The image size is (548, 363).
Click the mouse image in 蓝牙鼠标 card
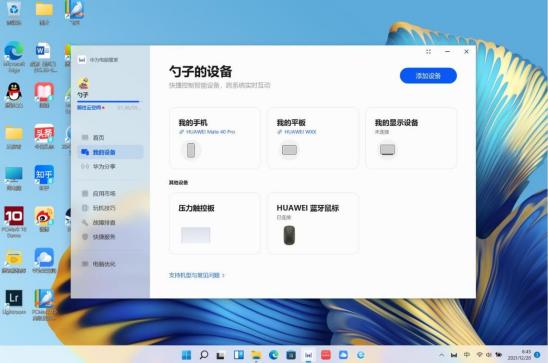289,235
